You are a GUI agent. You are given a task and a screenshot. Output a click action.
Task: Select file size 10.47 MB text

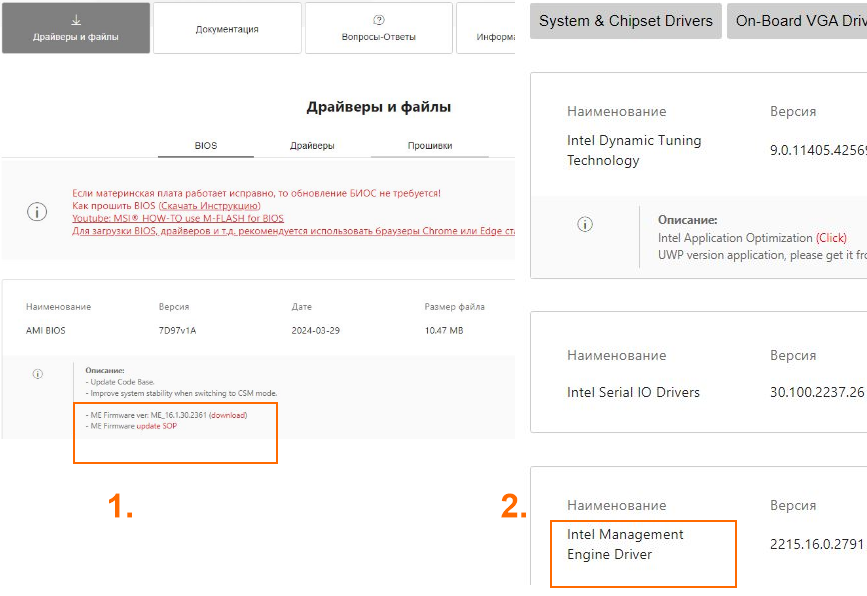coord(444,331)
